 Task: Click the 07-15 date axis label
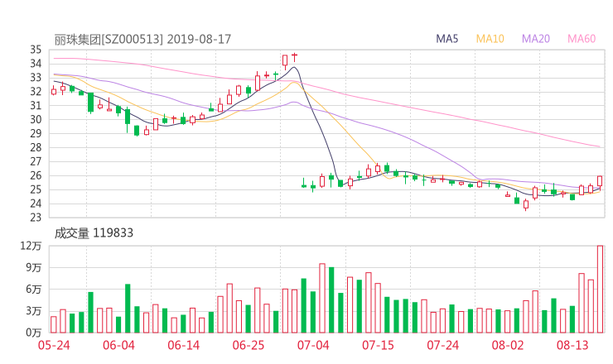tap(379, 345)
